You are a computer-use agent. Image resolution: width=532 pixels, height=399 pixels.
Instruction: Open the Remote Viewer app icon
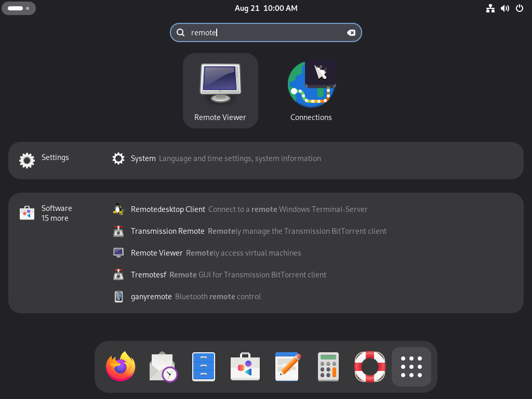220,90
